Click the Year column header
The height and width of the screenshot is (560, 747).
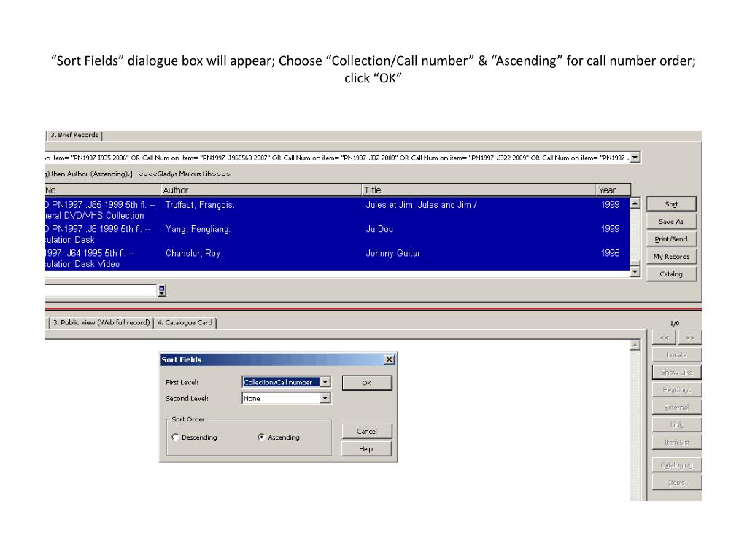[x=613, y=190]
